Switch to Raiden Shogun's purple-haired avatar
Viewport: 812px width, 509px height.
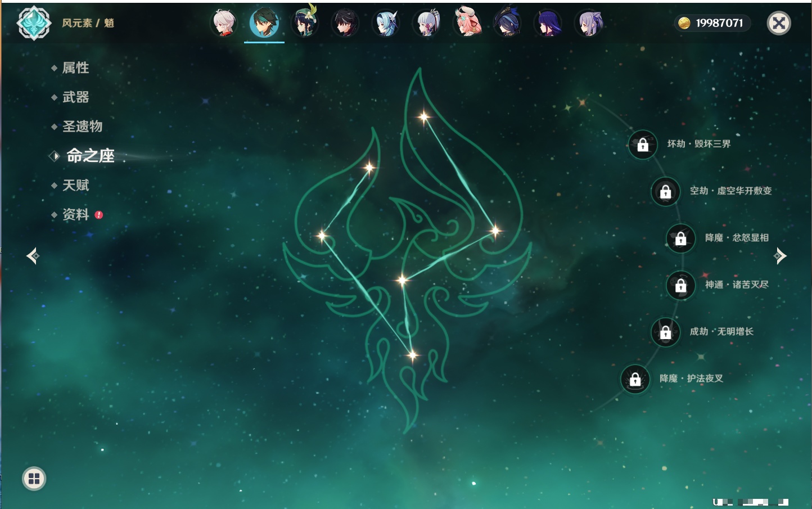click(548, 23)
